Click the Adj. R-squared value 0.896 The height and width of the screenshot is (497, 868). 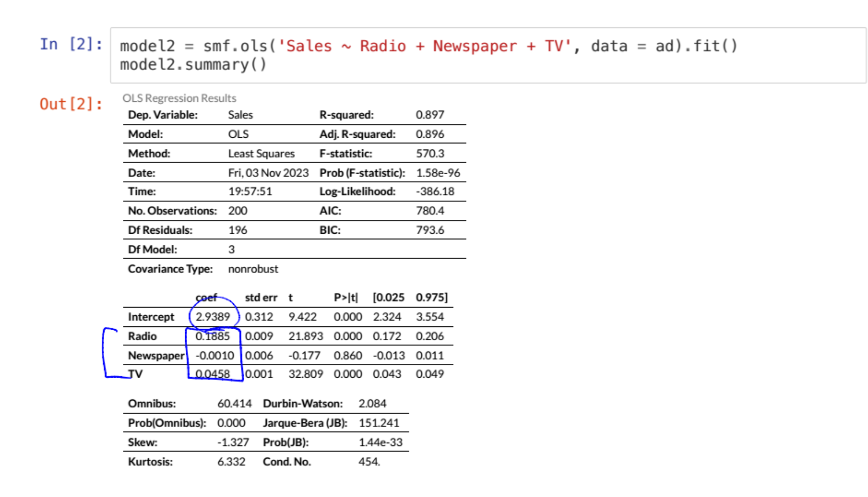[429, 134]
